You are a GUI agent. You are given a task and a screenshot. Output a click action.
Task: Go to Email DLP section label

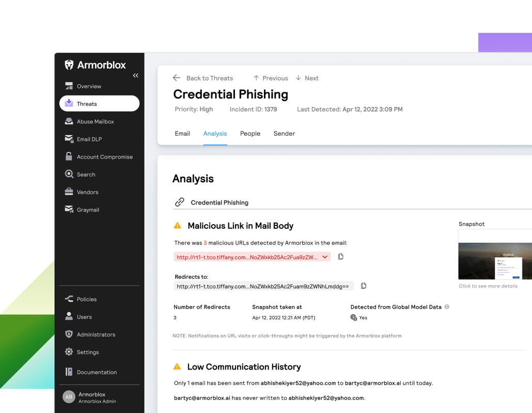pos(89,139)
